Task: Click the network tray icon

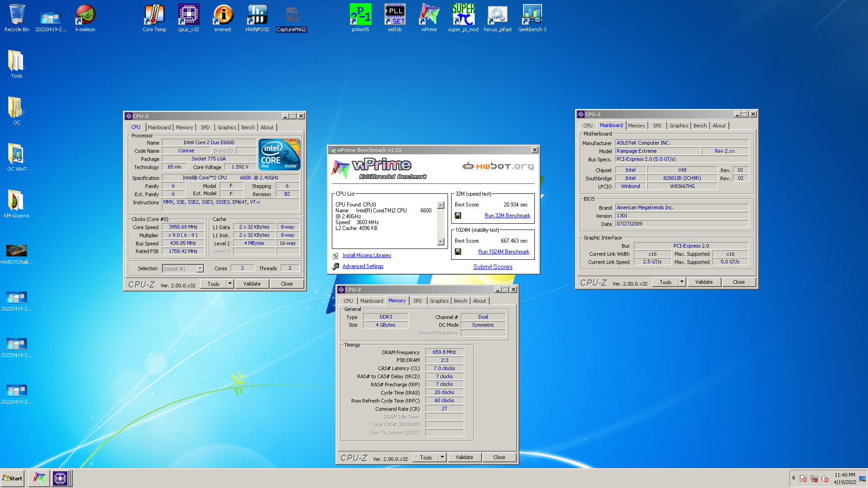Action: pyautogui.click(x=814, y=479)
